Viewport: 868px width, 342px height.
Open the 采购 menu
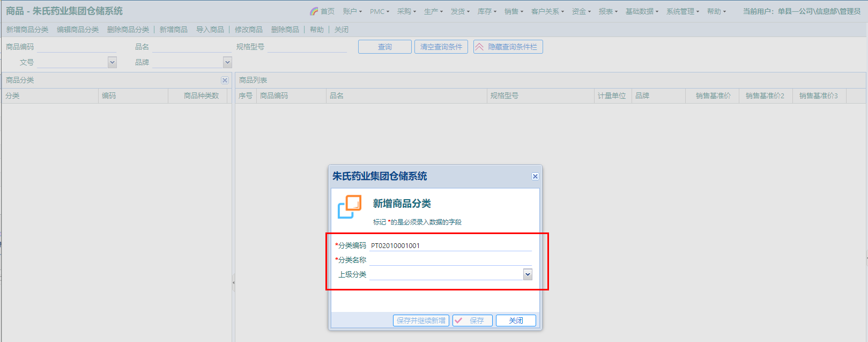coord(406,11)
